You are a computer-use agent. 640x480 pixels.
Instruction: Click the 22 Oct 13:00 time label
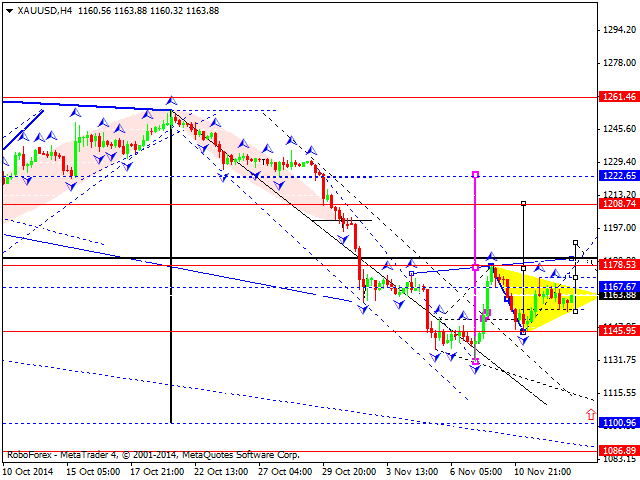[221, 472]
